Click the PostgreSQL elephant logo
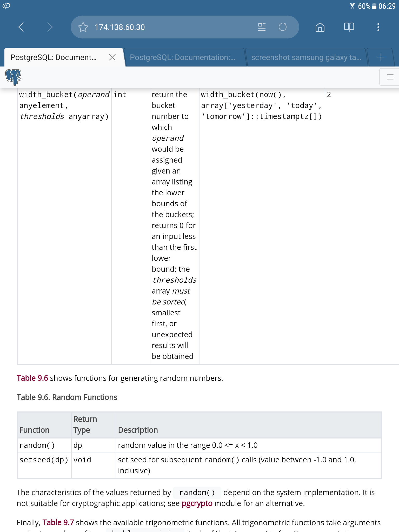The width and height of the screenshot is (399, 532). point(13,77)
